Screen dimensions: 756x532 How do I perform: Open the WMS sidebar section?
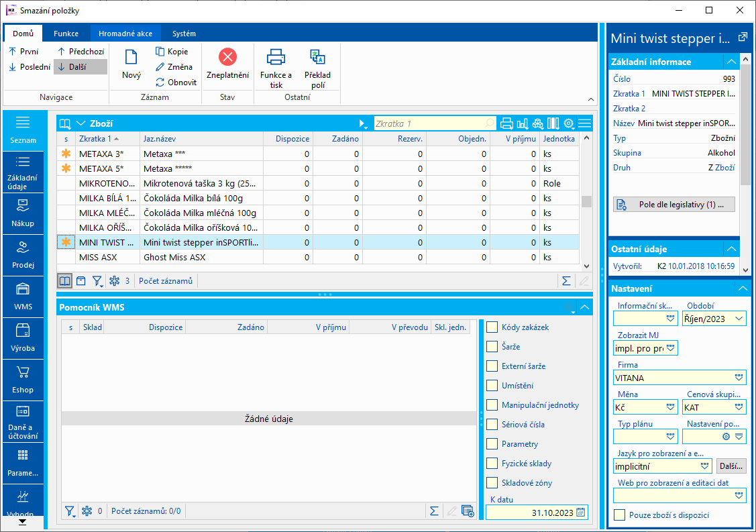pyautogui.click(x=23, y=295)
